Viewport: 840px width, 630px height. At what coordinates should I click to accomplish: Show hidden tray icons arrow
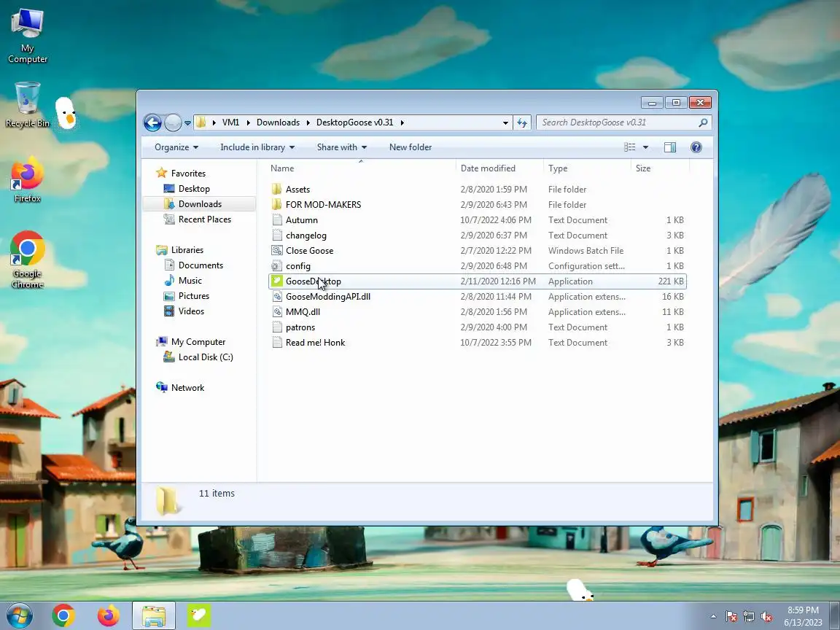point(713,617)
